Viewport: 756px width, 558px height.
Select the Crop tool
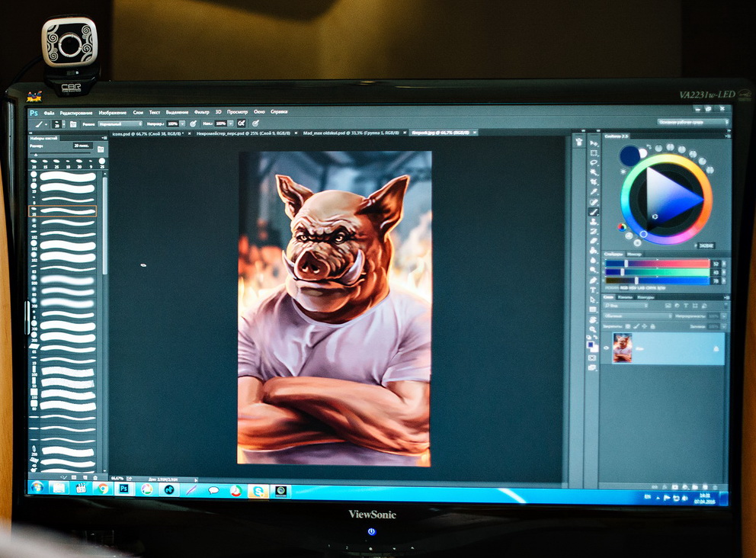pos(594,181)
